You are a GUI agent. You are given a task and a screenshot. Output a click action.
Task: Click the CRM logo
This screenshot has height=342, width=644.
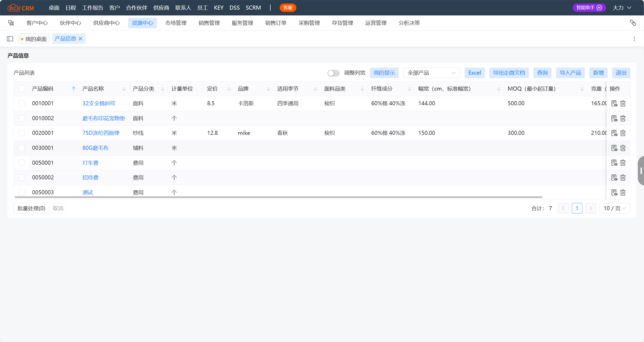point(21,8)
